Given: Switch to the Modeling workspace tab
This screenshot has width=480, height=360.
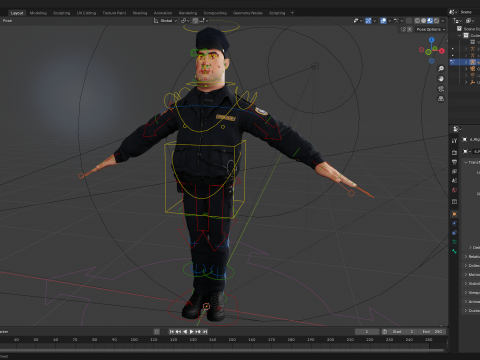Looking at the screenshot, I should tap(38, 13).
